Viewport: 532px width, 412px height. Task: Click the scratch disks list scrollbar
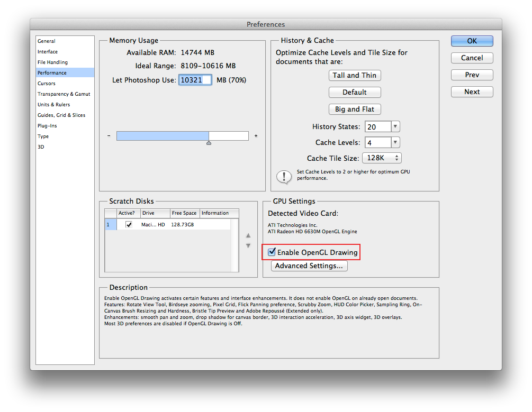point(235,245)
